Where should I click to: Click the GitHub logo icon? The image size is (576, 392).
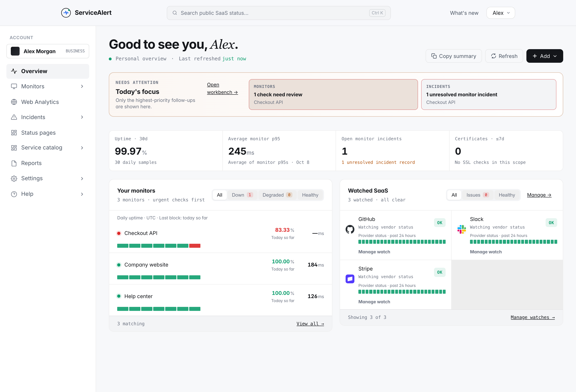pos(350,229)
